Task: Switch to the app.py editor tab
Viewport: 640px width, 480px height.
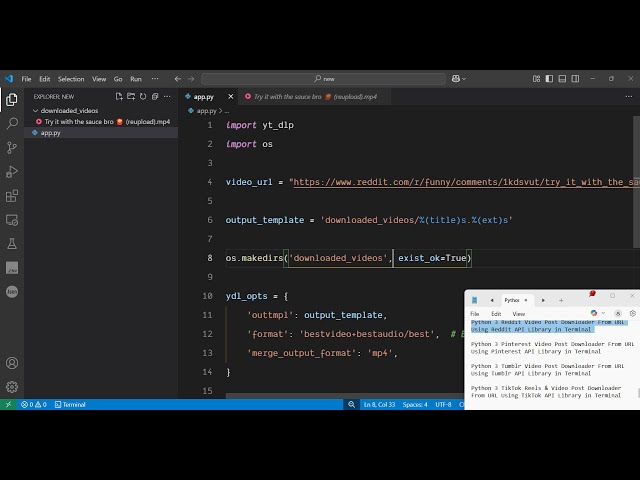Action: [x=204, y=97]
